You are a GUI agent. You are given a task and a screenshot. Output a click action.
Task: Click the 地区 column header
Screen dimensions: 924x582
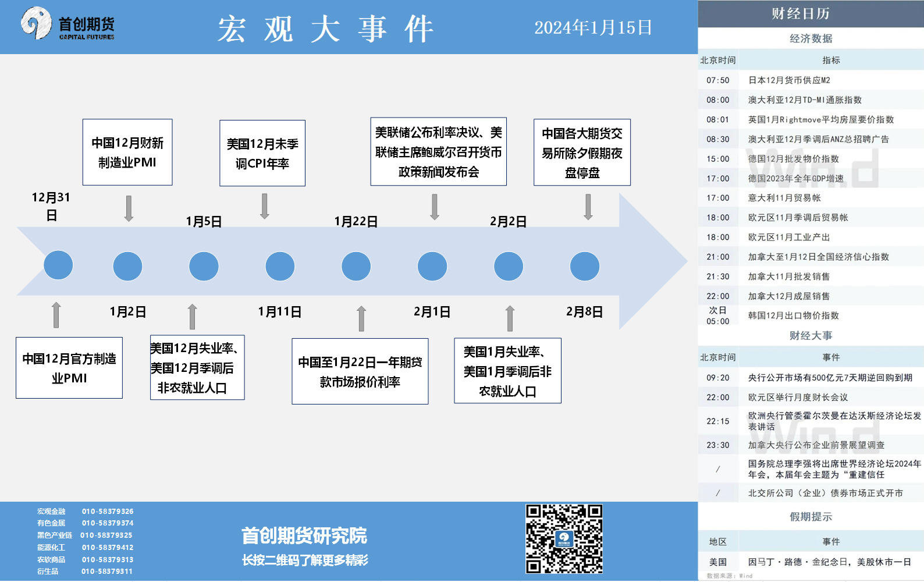click(x=718, y=542)
